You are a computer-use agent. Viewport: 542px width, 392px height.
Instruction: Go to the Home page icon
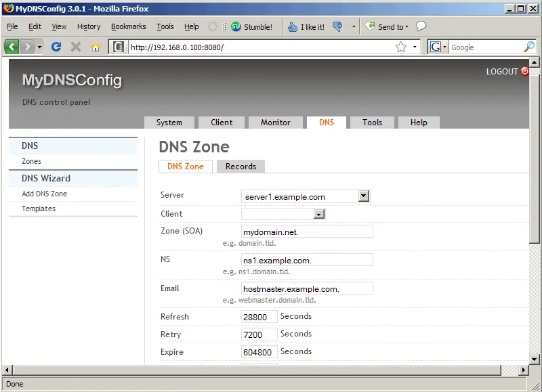(96, 47)
